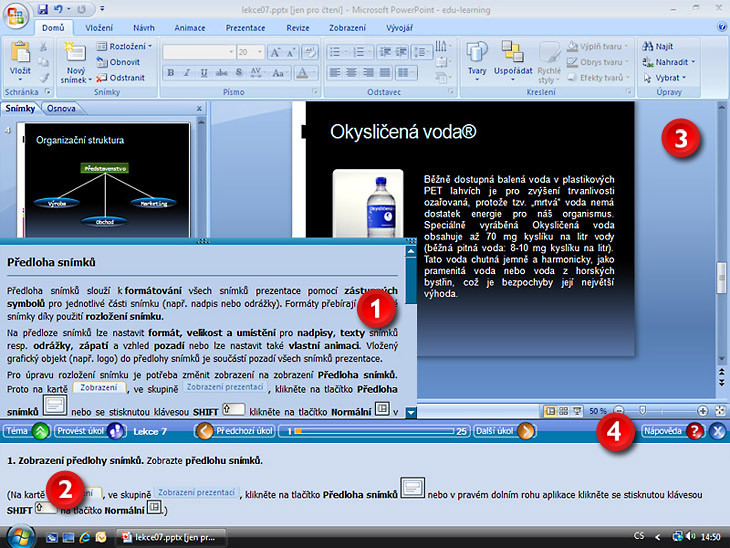This screenshot has width=730, height=548.
Task: Clear all formatting icon
Action: click(x=310, y=52)
